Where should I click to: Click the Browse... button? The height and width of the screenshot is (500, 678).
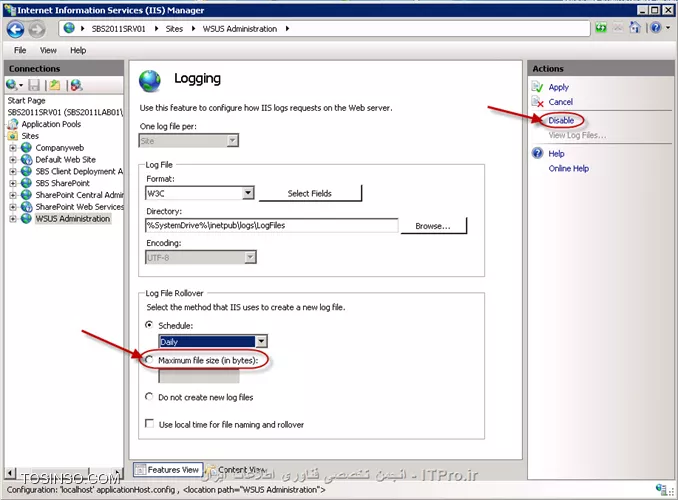click(433, 226)
